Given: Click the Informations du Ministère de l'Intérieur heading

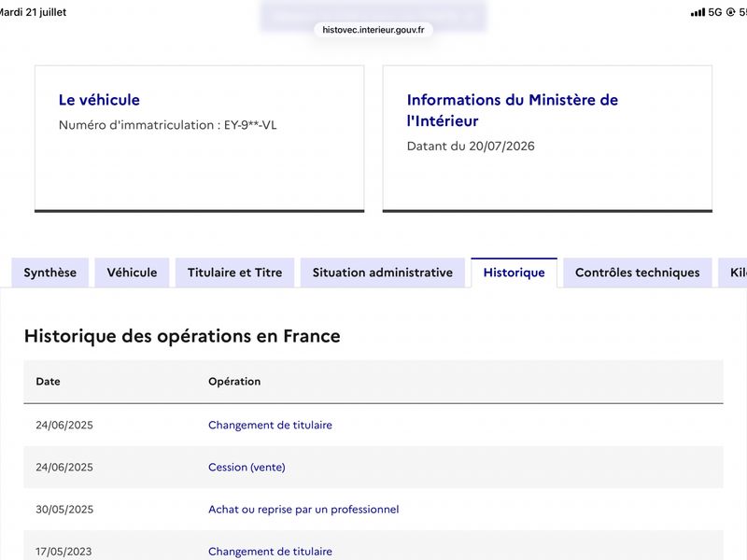Looking at the screenshot, I should 512,110.
